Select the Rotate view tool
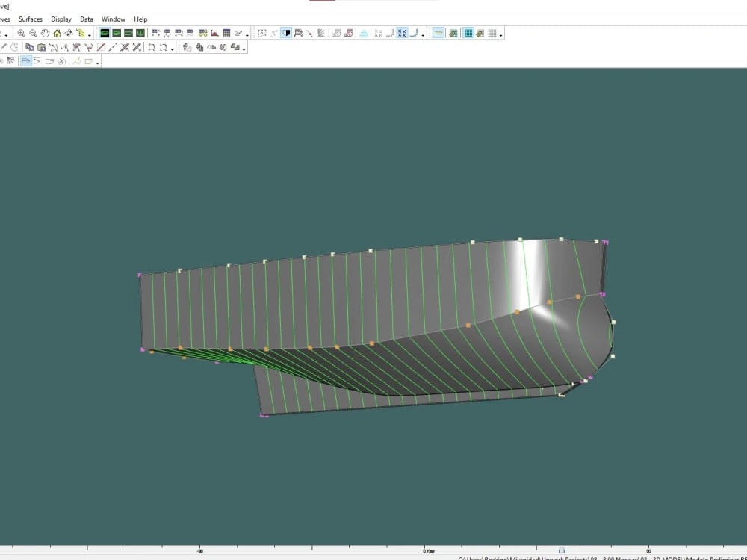The height and width of the screenshot is (560, 747). click(69, 34)
